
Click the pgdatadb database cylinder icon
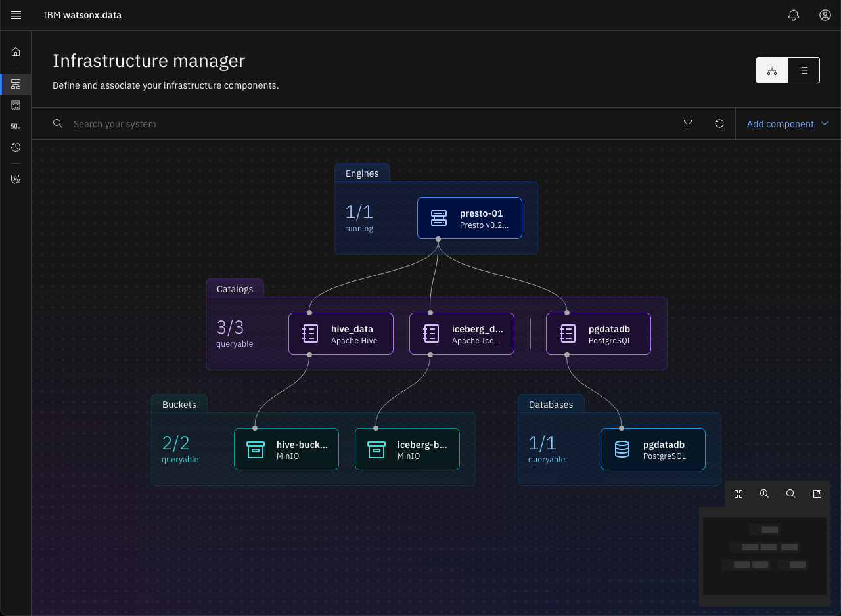[622, 449]
